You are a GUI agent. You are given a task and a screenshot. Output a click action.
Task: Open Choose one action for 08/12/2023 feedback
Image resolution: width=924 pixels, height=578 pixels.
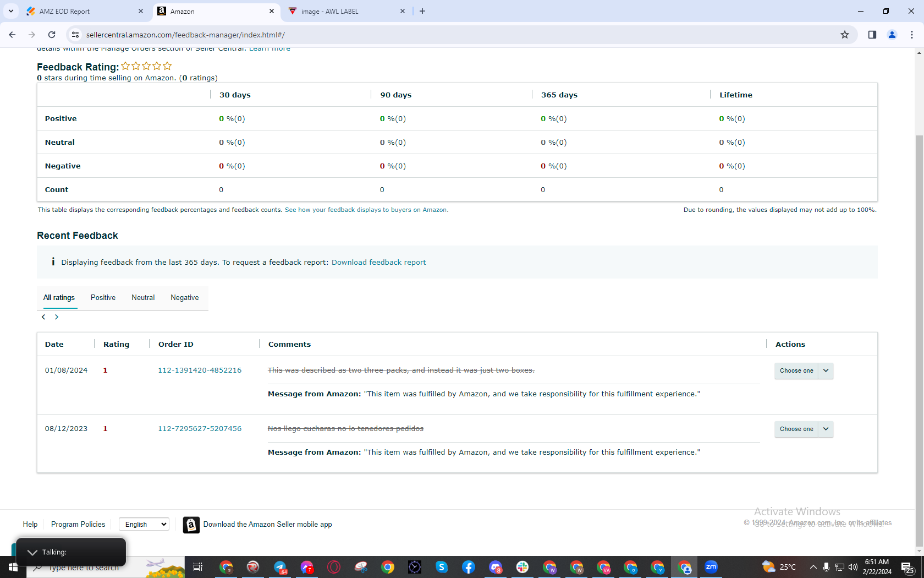796,429
